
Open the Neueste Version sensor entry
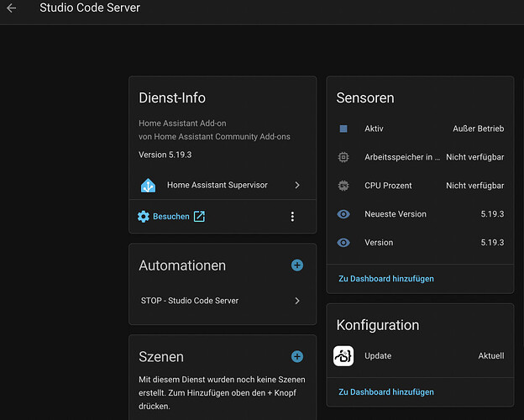pyautogui.click(x=420, y=214)
